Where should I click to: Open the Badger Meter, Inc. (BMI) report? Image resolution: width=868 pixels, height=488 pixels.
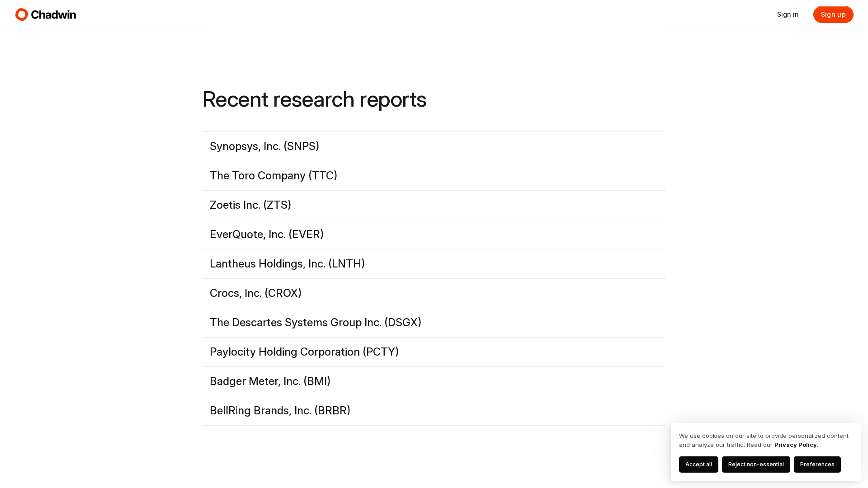[270, 381]
